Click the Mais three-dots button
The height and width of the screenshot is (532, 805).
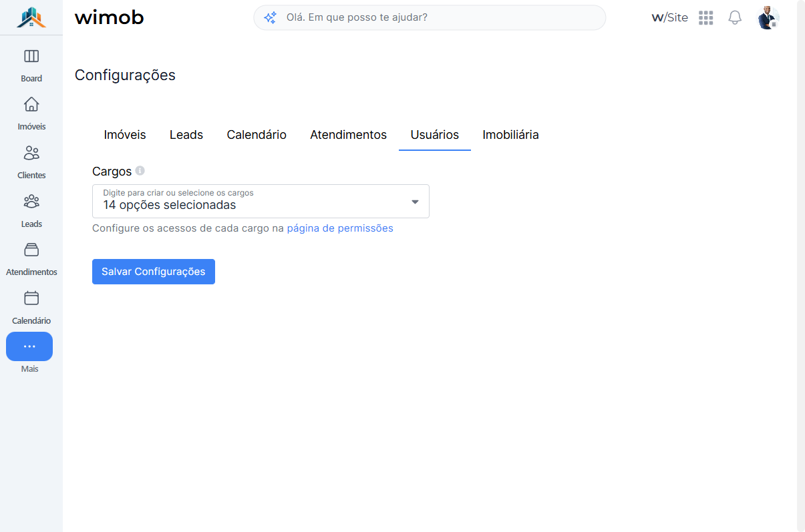29,346
